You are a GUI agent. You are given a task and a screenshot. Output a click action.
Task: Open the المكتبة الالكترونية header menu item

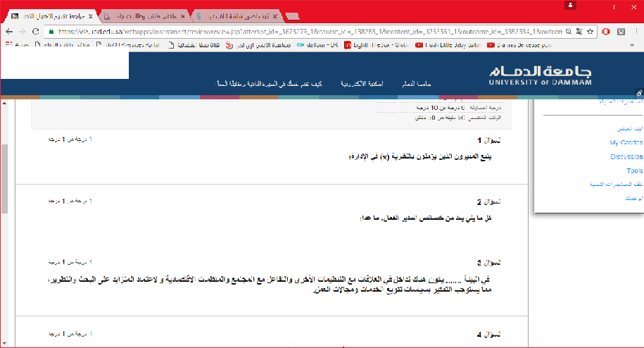pos(362,84)
